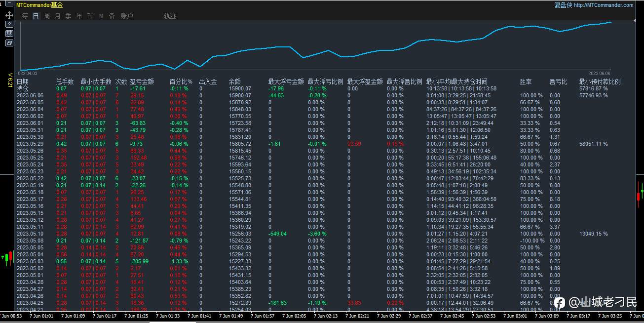644x323 pixels.
Task: Click the 最小预付款比例 column header
Action: (600, 81)
